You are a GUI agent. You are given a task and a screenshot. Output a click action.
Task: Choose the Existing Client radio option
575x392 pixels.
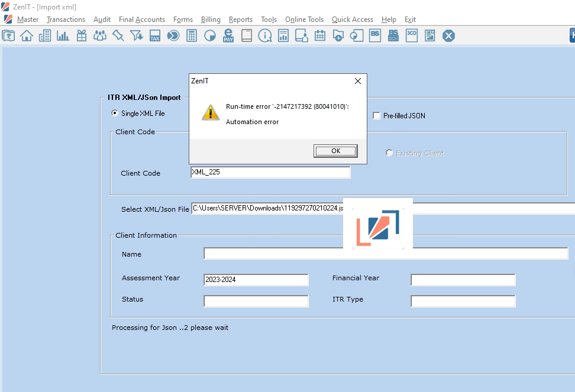point(389,153)
